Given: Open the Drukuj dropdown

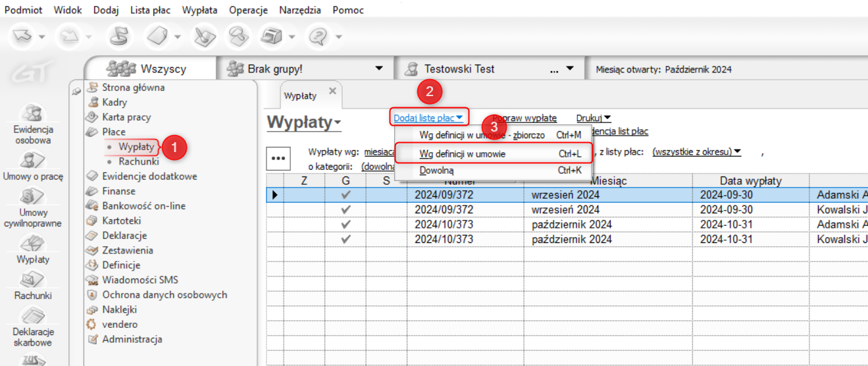Looking at the screenshot, I should click(593, 118).
